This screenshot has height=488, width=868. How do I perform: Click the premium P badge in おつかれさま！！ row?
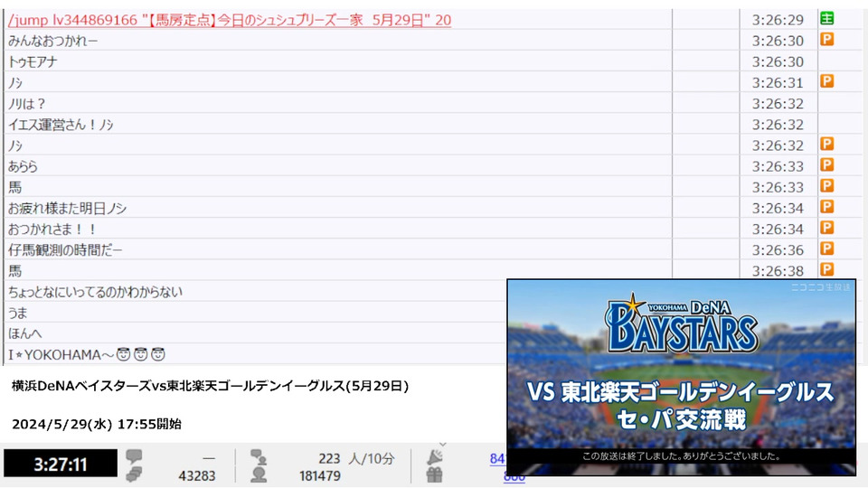[826, 228]
